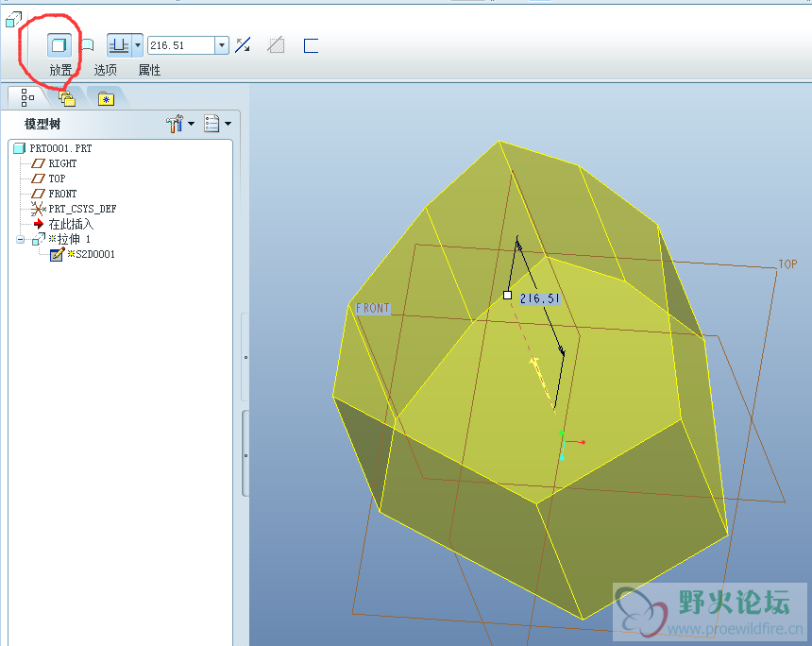Click the blind depth type button
Image resolution: width=812 pixels, height=646 pixels.
[x=119, y=45]
